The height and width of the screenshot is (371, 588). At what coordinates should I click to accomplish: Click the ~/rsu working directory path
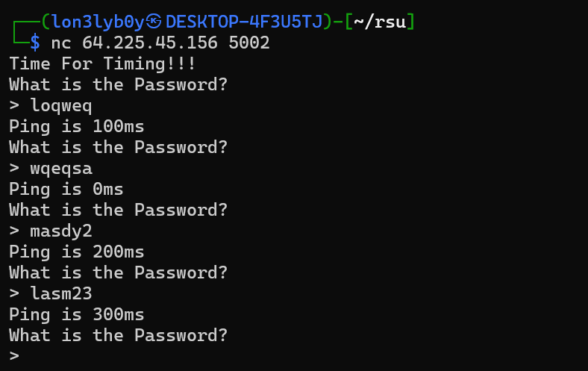point(379,22)
